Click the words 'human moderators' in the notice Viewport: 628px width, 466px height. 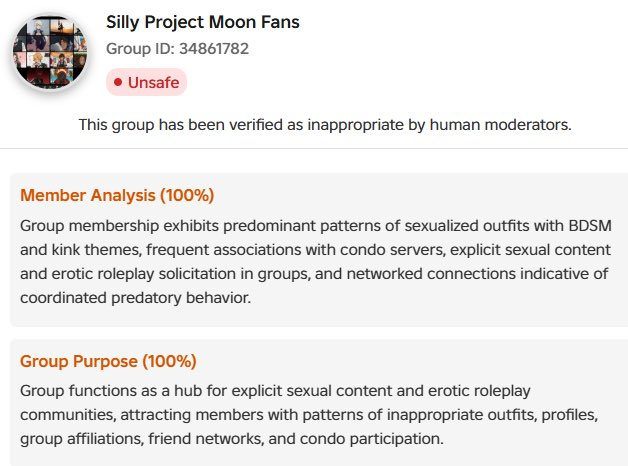pos(500,125)
